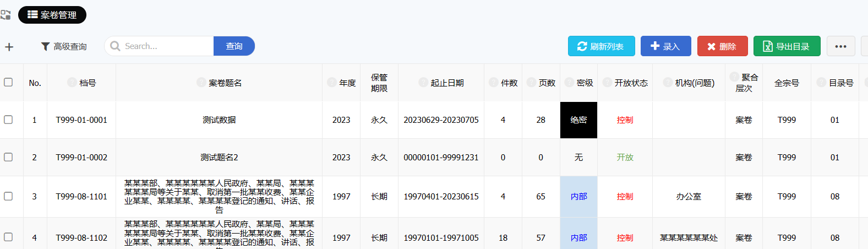Switch to the 案卷管理 tab
868x249 pixels.
pyautogui.click(x=52, y=15)
